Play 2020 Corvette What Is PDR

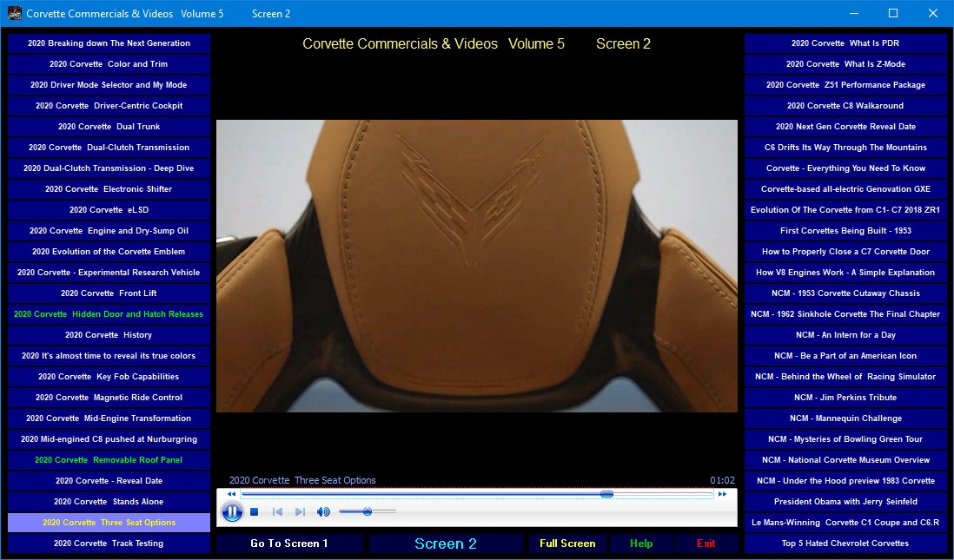click(x=845, y=43)
